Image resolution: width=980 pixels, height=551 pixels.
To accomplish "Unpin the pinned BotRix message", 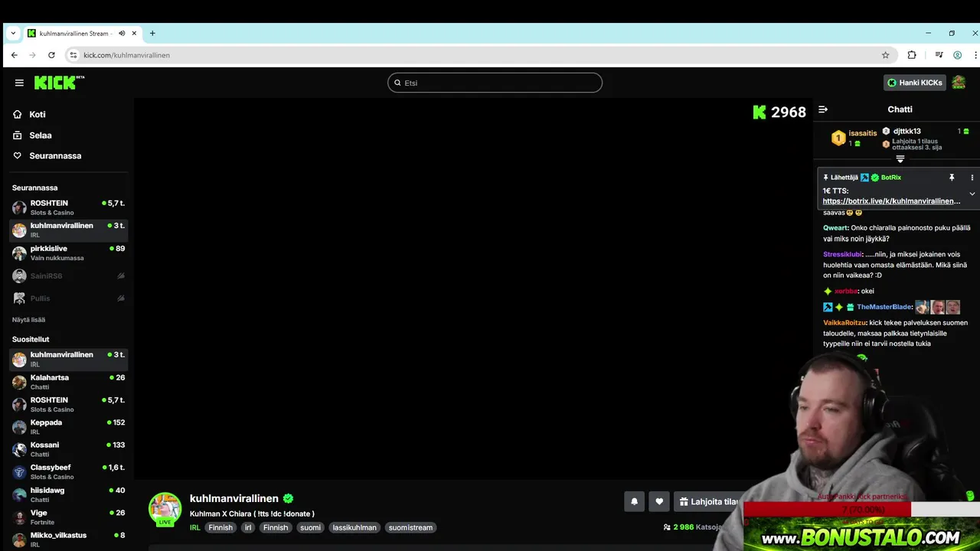I will pyautogui.click(x=952, y=178).
